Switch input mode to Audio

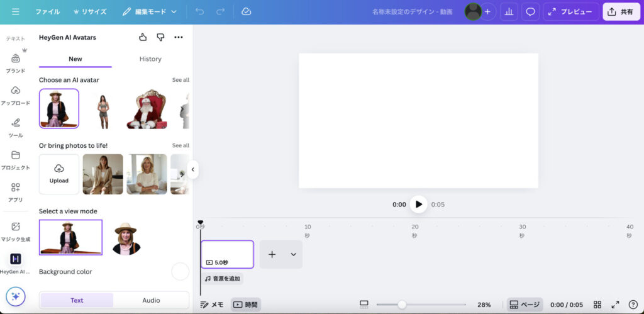pos(151,300)
